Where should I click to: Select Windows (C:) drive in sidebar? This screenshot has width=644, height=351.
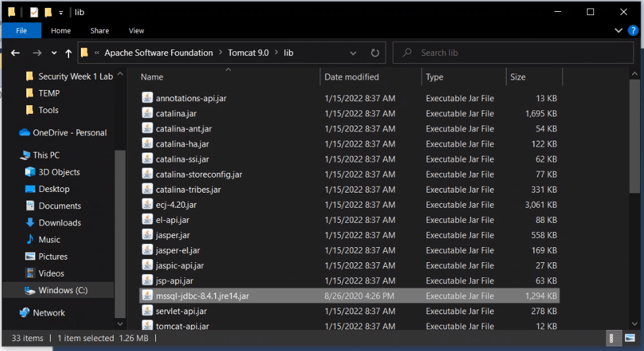coord(62,291)
